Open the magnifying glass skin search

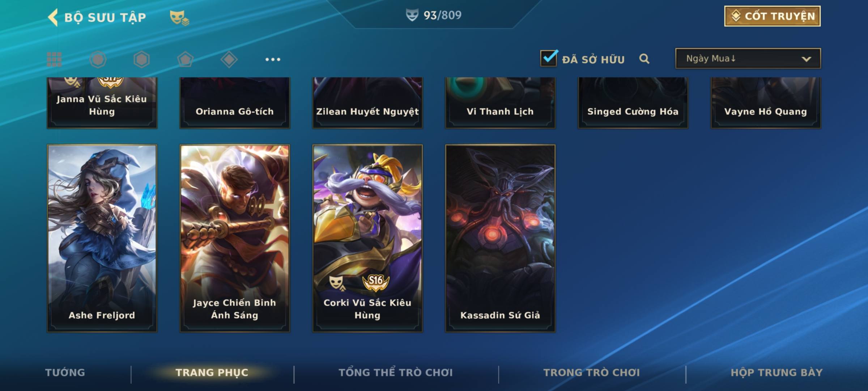click(x=644, y=59)
